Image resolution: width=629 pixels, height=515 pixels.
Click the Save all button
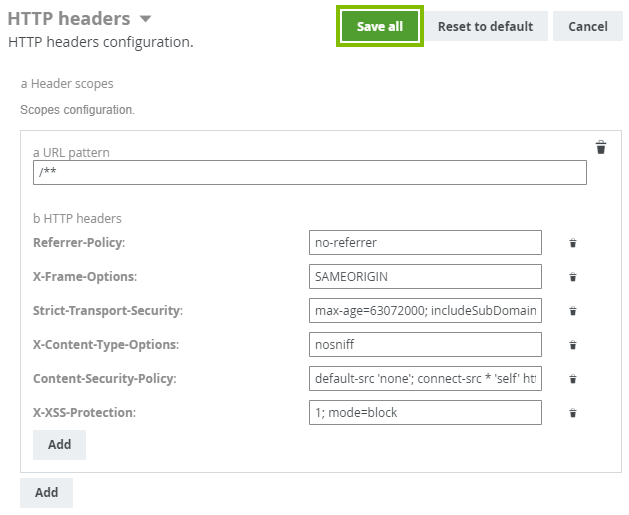point(380,27)
